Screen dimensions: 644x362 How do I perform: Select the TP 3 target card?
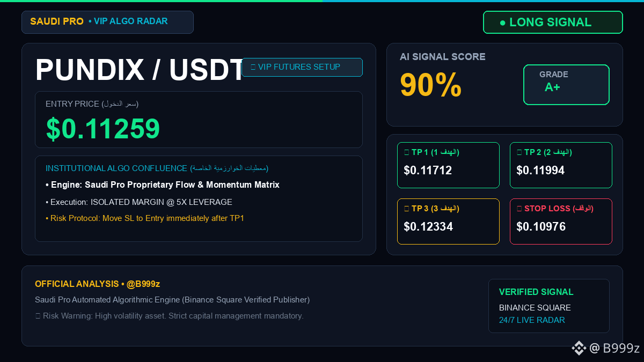(x=448, y=221)
